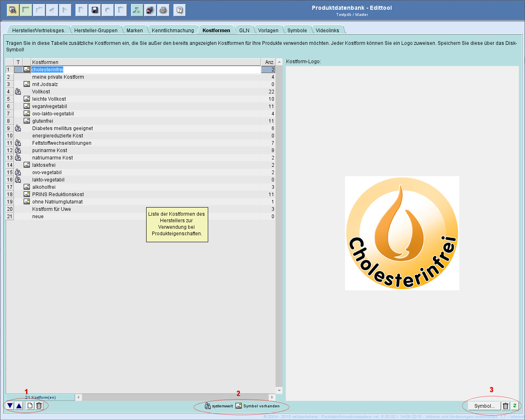525x420 pixels.
Task: Open help via the question mark icon
Action: point(180,10)
